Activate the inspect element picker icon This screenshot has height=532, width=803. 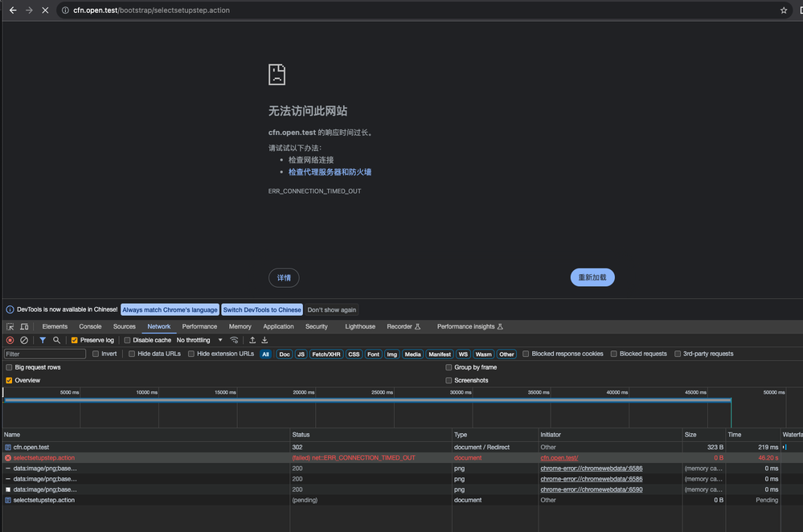(10, 327)
